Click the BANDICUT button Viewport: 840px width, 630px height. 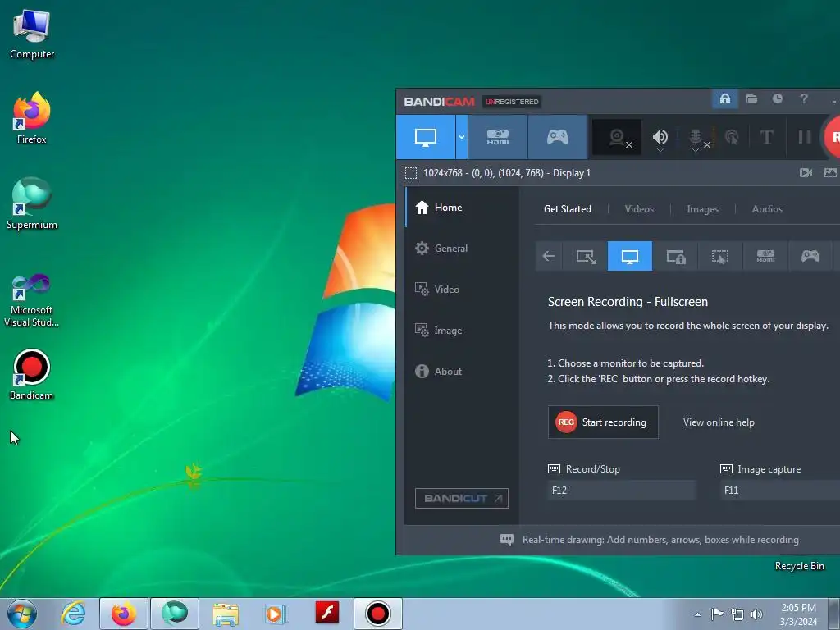461,498
